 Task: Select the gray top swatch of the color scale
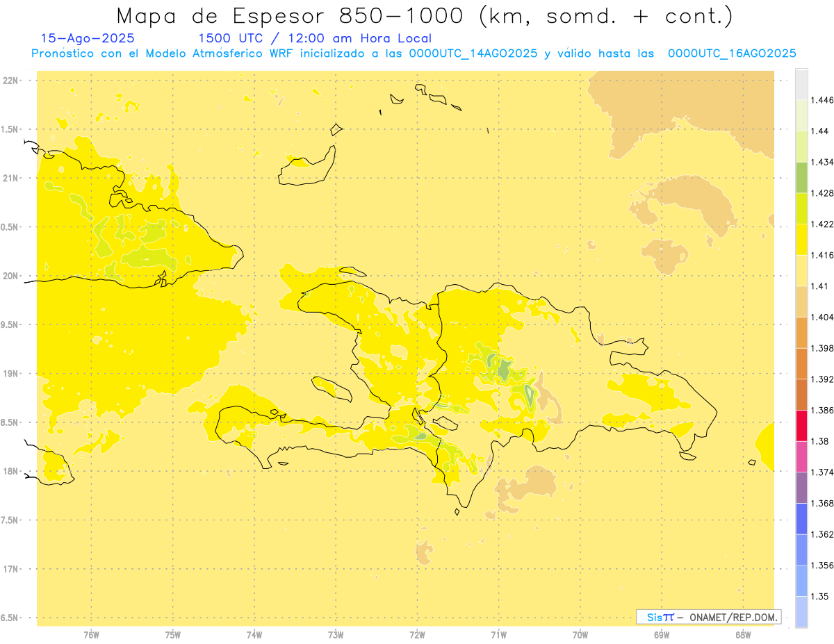point(801,84)
